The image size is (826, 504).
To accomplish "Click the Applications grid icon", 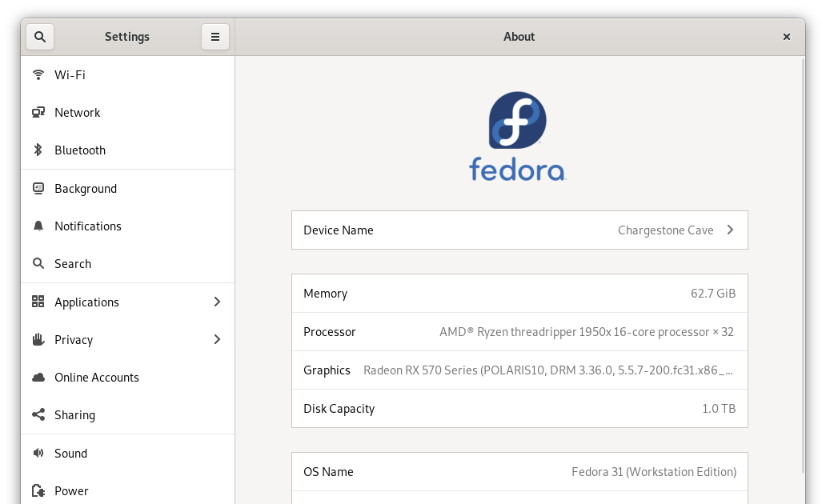I will 38,302.
